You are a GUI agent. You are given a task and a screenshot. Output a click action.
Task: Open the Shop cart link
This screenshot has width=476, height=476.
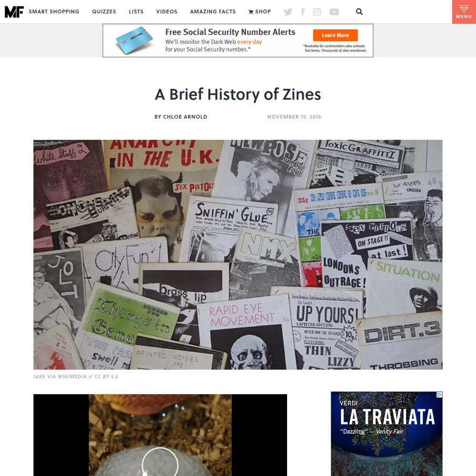click(x=259, y=11)
